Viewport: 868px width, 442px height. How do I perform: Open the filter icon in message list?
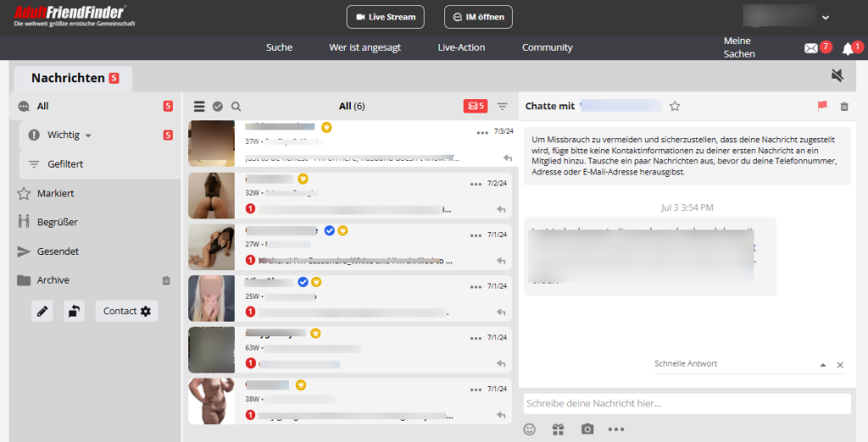[502, 106]
